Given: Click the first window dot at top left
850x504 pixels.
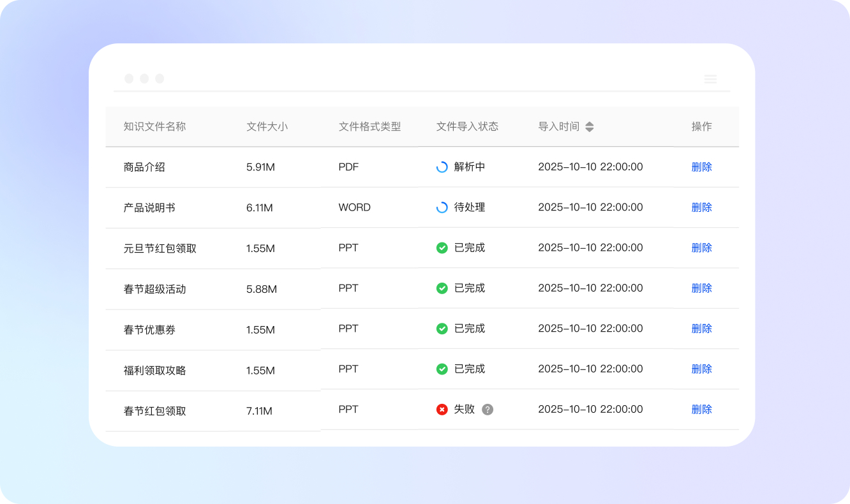Looking at the screenshot, I should pyautogui.click(x=129, y=78).
